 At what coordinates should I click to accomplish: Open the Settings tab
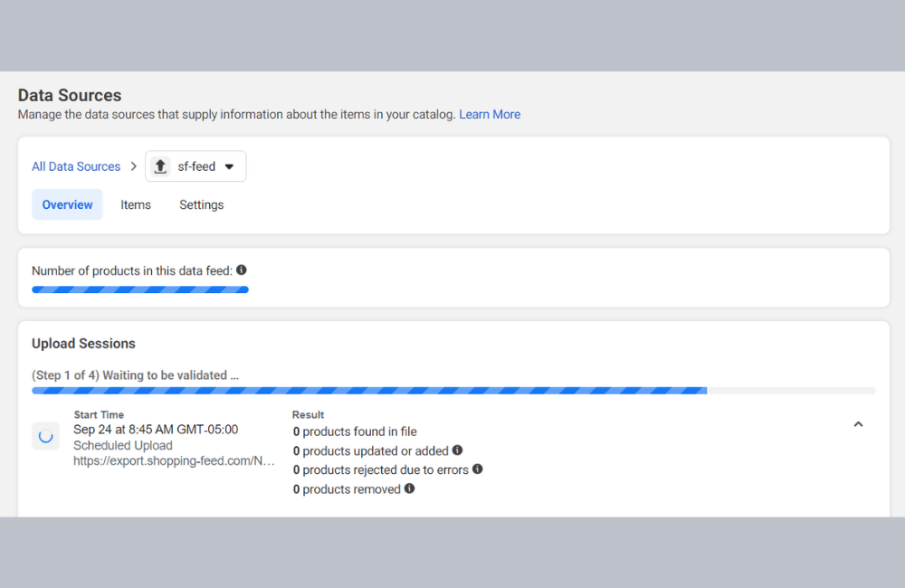(x=201, y=204)
